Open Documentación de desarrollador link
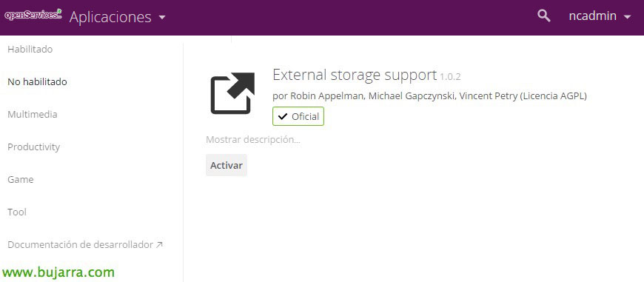Screen dimensions: 644x282 pos(81,245)
